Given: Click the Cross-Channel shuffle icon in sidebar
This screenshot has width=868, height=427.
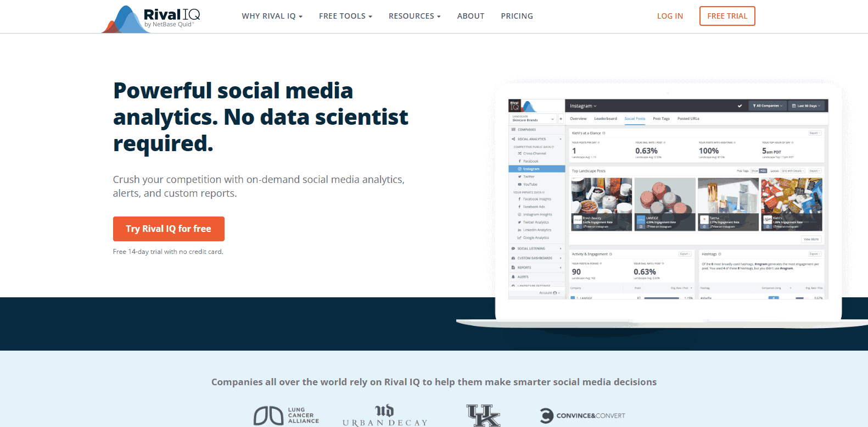Looking at the screenshot, I should [x=519, y=153].
